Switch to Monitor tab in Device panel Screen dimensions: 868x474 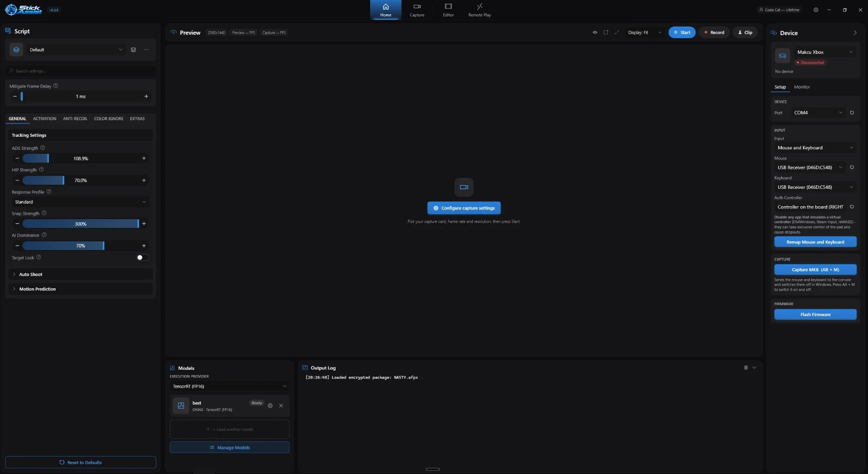[802, 87]
